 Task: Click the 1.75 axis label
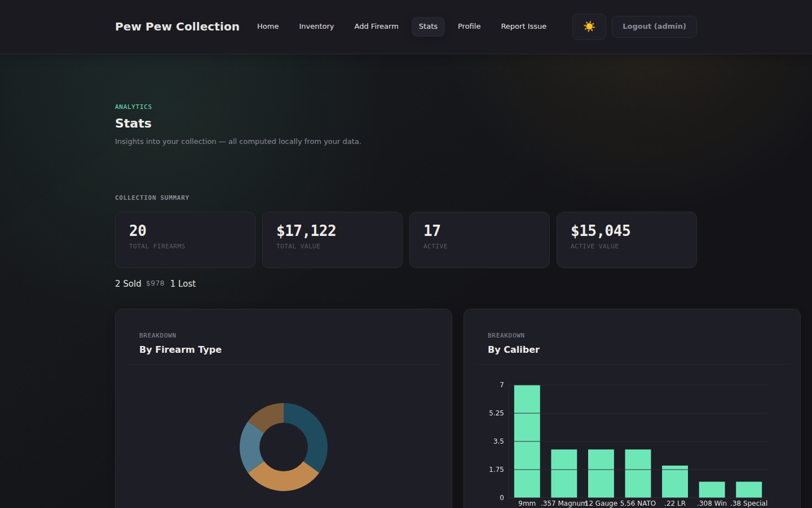pyautogui.click(x=496, y=470)
